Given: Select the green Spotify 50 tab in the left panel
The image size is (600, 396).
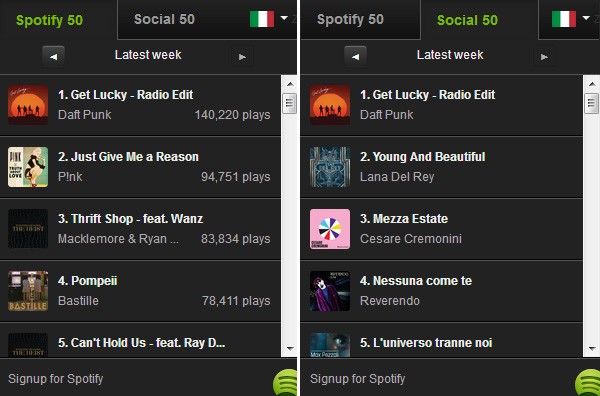Looking at the screenshot, I should pos(49,20).
